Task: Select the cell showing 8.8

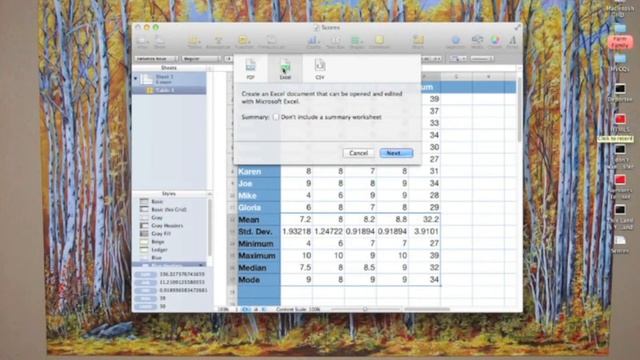Action: 392,220
